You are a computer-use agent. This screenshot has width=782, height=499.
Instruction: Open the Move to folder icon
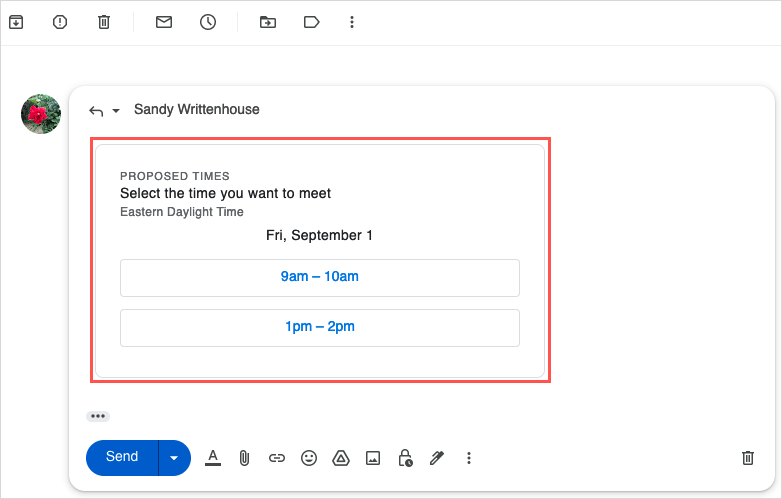267,22
